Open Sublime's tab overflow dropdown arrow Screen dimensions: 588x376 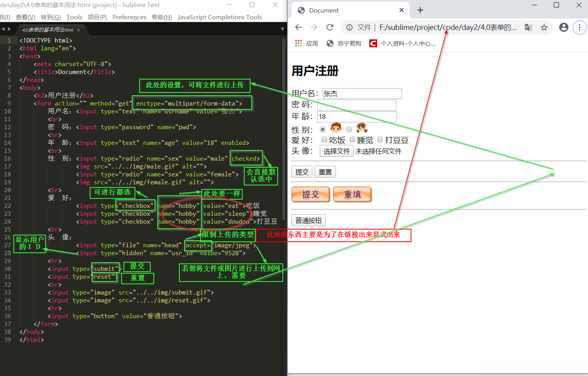click(x=282, y=29)
